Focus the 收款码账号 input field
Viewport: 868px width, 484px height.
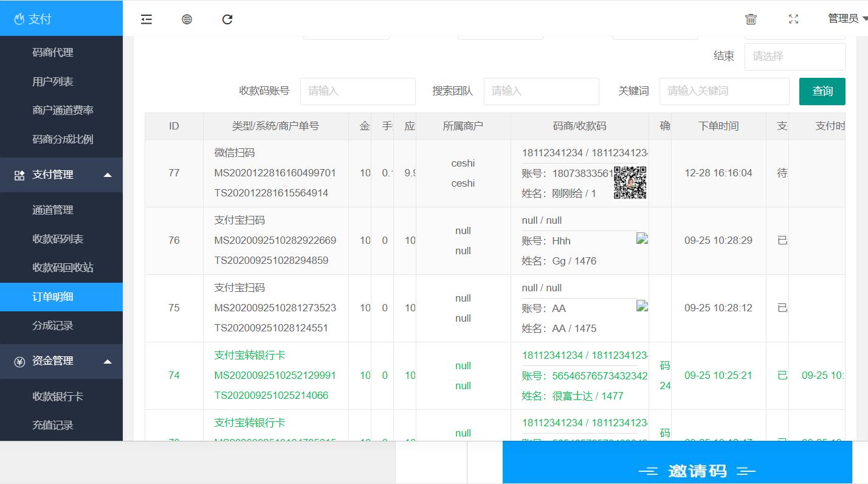point(357,91)
